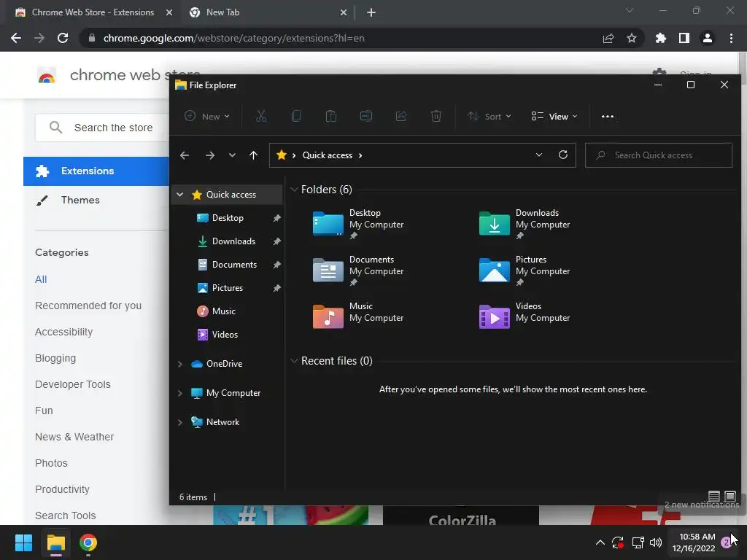Open Recommended for you category
Image resolution: width=747 pixels, height=560 pixels.
(88, 306)
